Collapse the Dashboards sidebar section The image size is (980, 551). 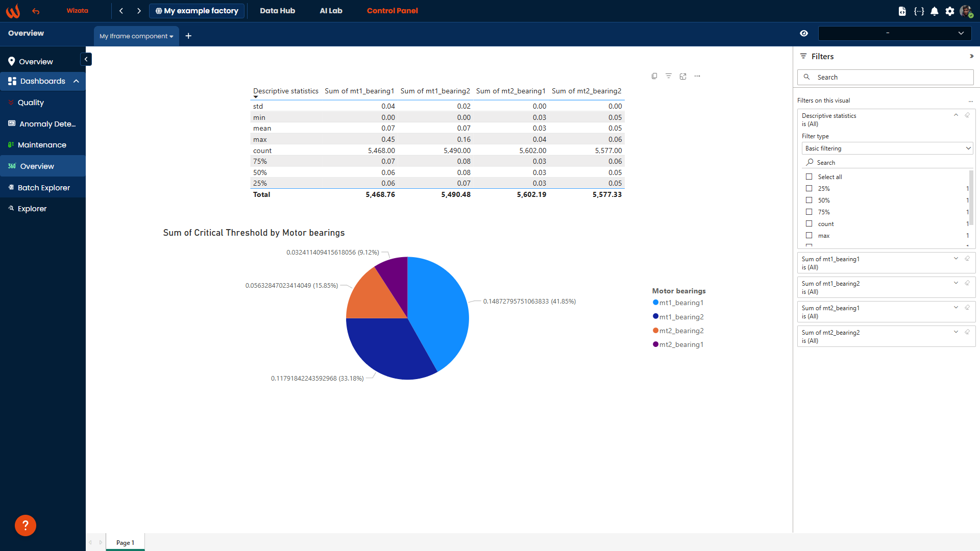pos(76,81)
